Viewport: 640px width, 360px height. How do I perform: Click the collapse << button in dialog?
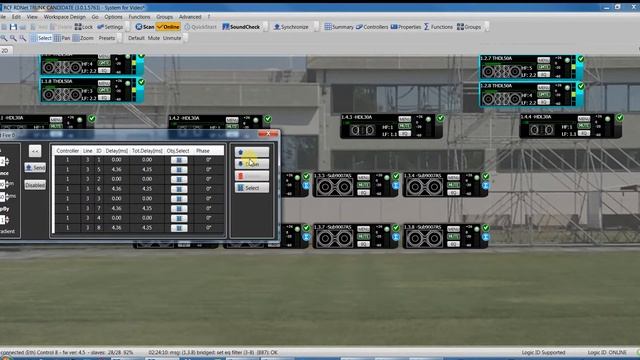point(35,151)
